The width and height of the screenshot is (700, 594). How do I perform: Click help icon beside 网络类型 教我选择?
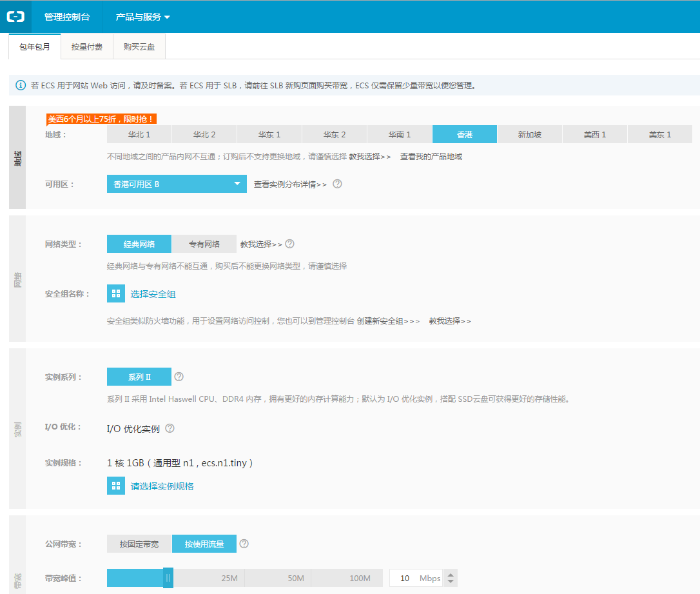tap(290, 244)
